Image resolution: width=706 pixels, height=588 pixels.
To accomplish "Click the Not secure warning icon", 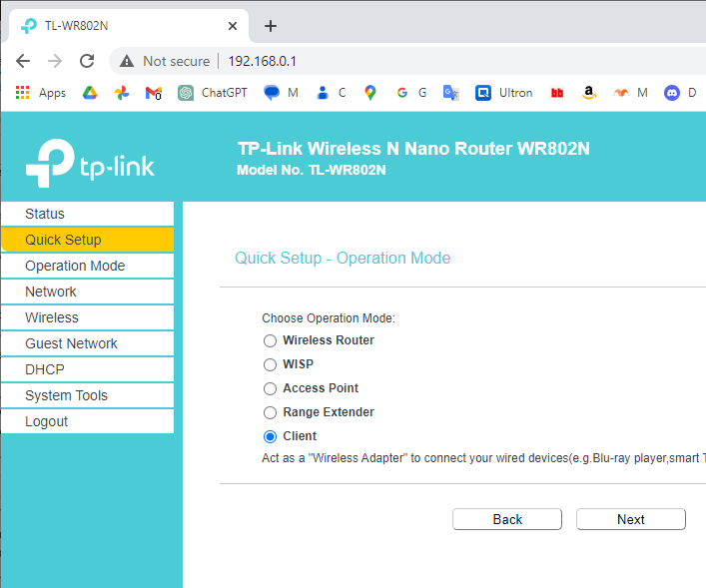I will (x=127, y=61).
